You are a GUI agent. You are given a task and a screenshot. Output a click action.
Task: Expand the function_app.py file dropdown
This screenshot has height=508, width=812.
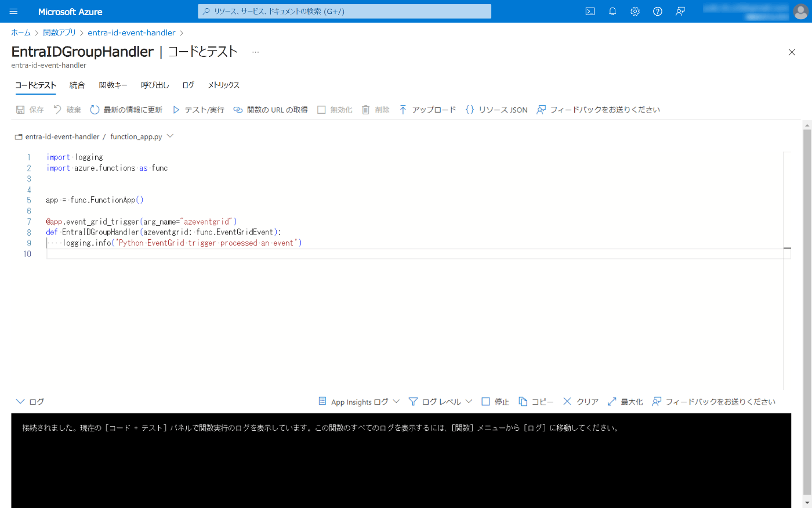(x=170, y=136)
